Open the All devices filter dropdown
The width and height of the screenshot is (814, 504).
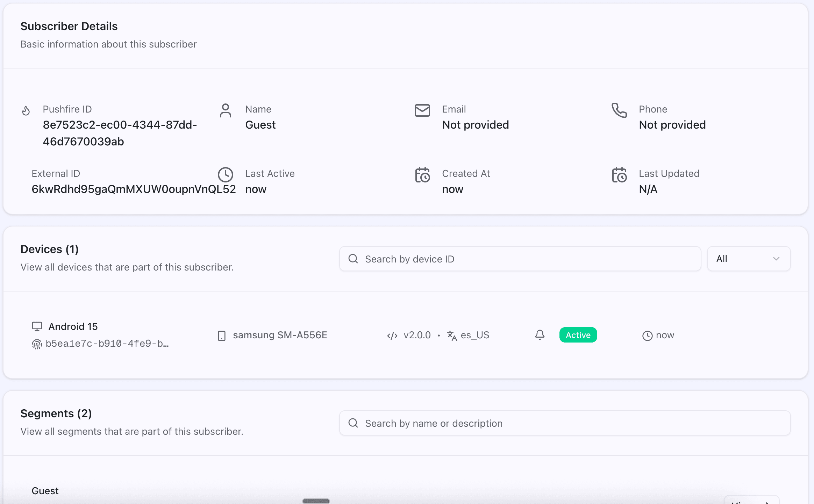click(x=748, y=259)
